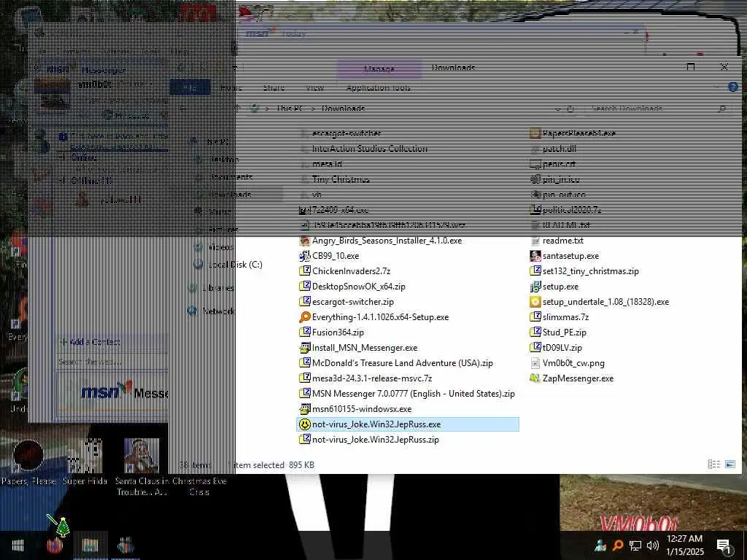Select escargot-switcher folder in Downloads
747x560 pixels.
click(341, 133)
